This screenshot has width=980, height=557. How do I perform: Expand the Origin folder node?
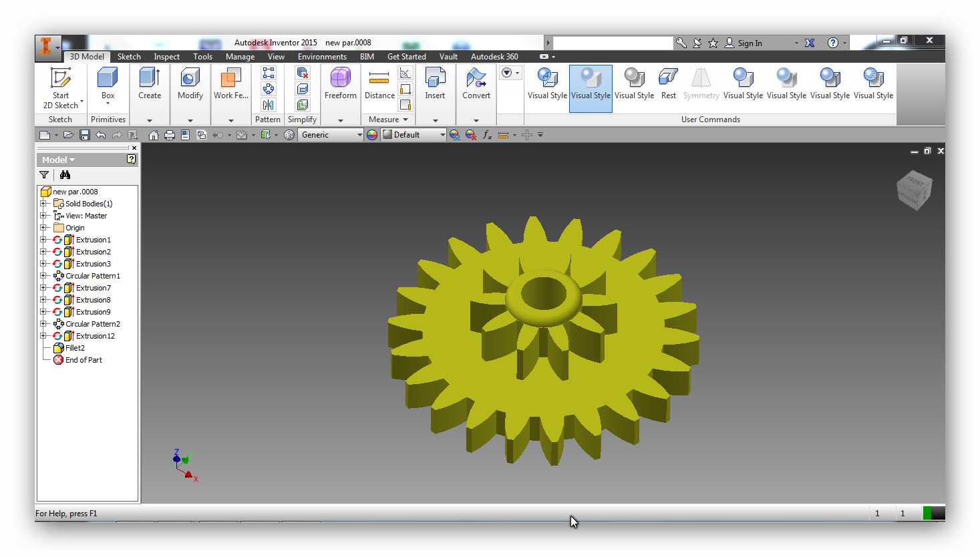click(x=43, y=228)
